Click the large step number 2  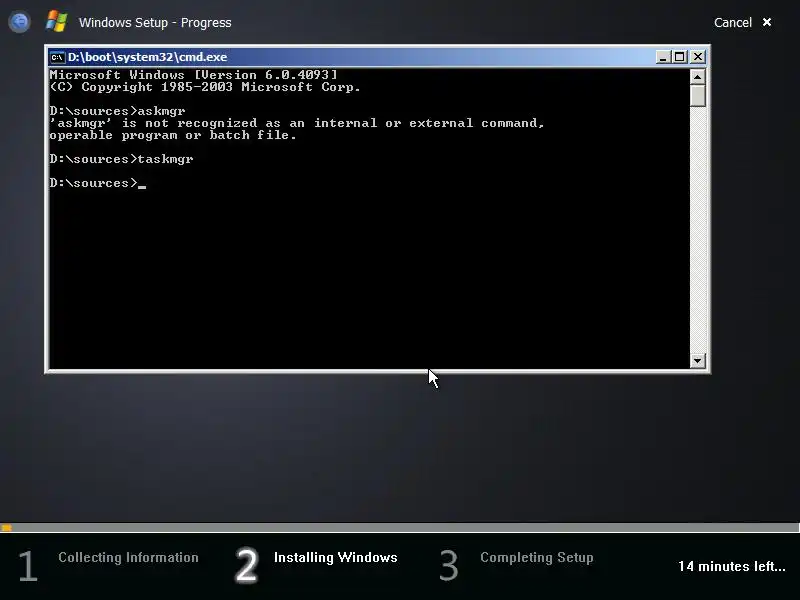(246, 565)
